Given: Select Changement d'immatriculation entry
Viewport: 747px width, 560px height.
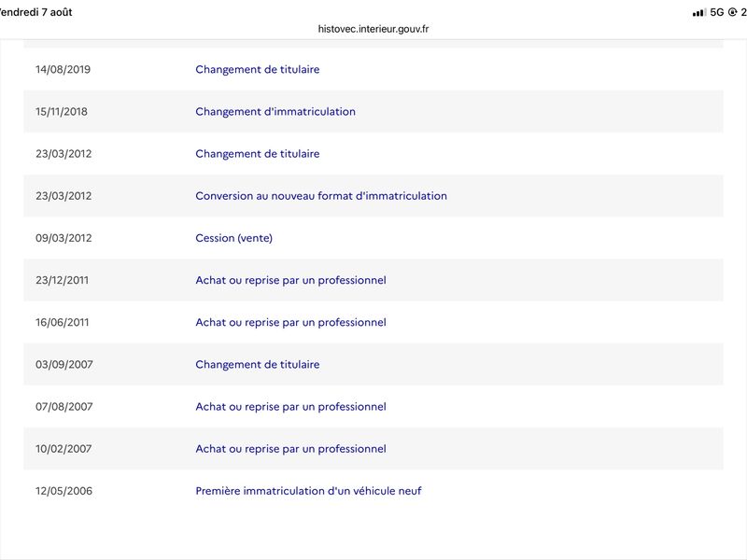Looking at the screenshot, I should [275, 111].
